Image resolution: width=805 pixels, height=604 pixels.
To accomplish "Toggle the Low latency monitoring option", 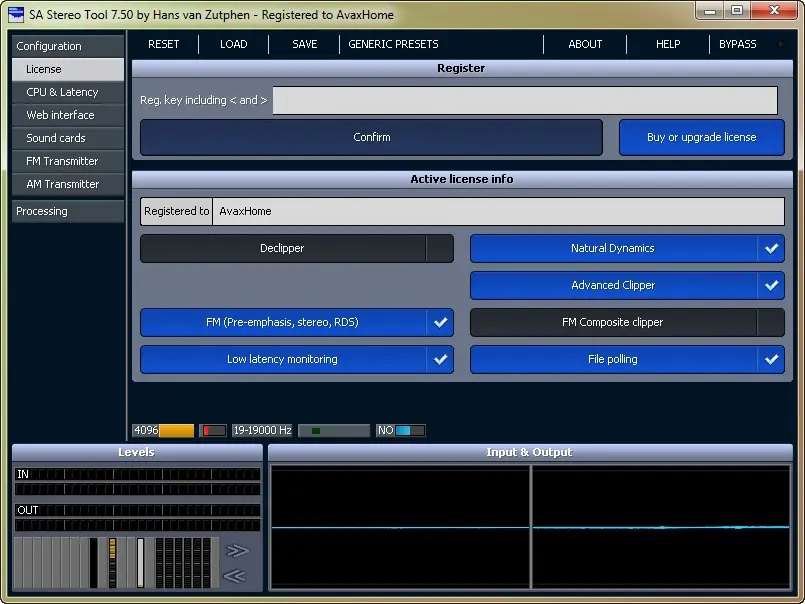I will click(x=297, y=360).
